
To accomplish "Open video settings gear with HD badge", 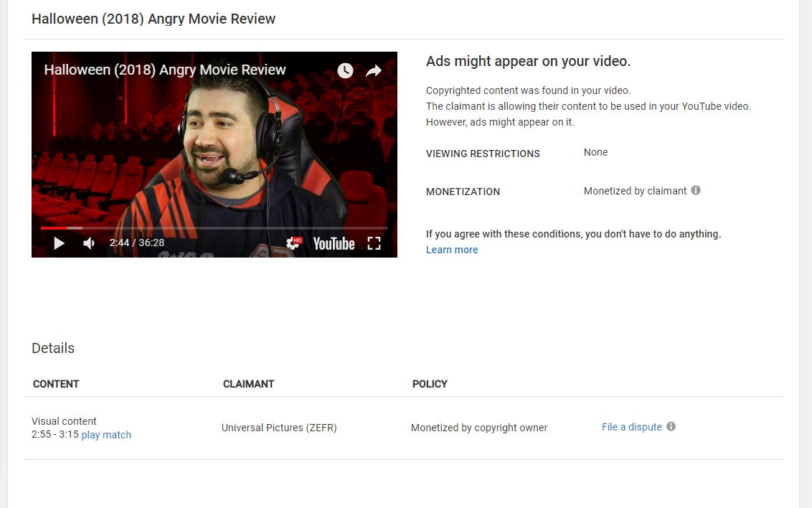I will [x=294, y=243].
